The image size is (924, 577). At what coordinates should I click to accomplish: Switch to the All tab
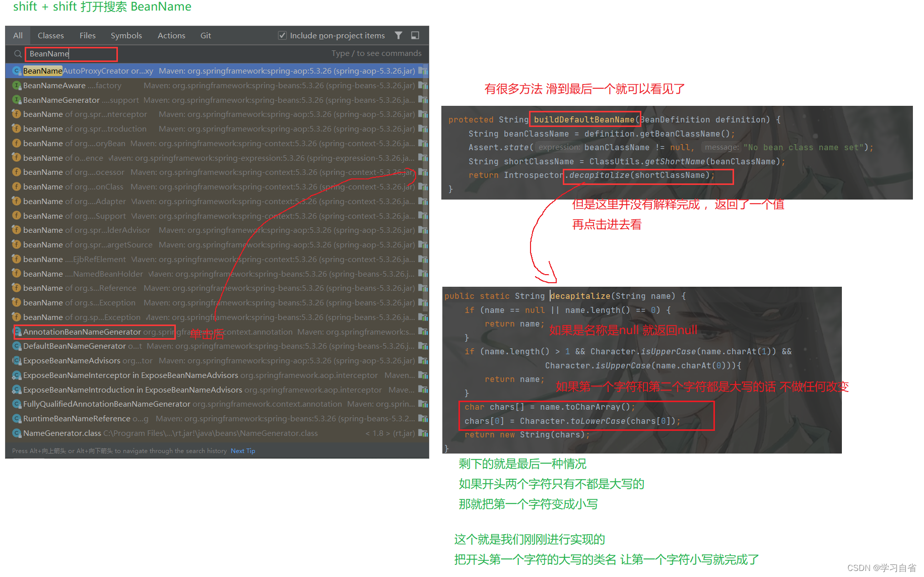click(18, 35)
